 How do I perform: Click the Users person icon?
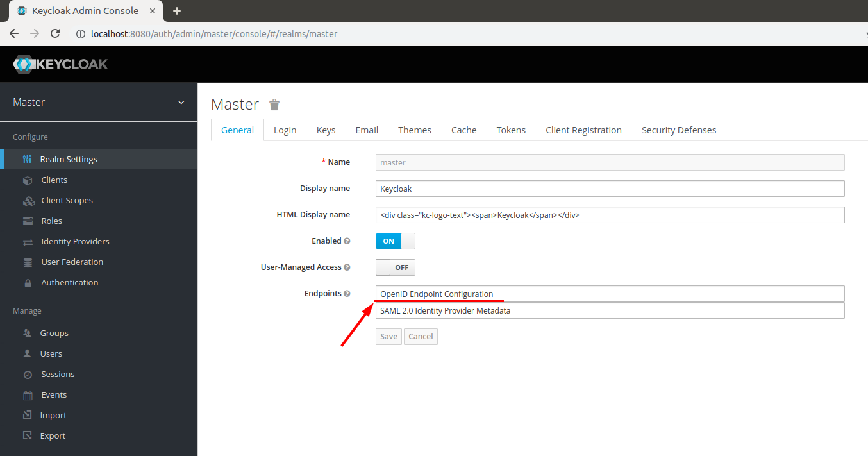coord(27,353)
